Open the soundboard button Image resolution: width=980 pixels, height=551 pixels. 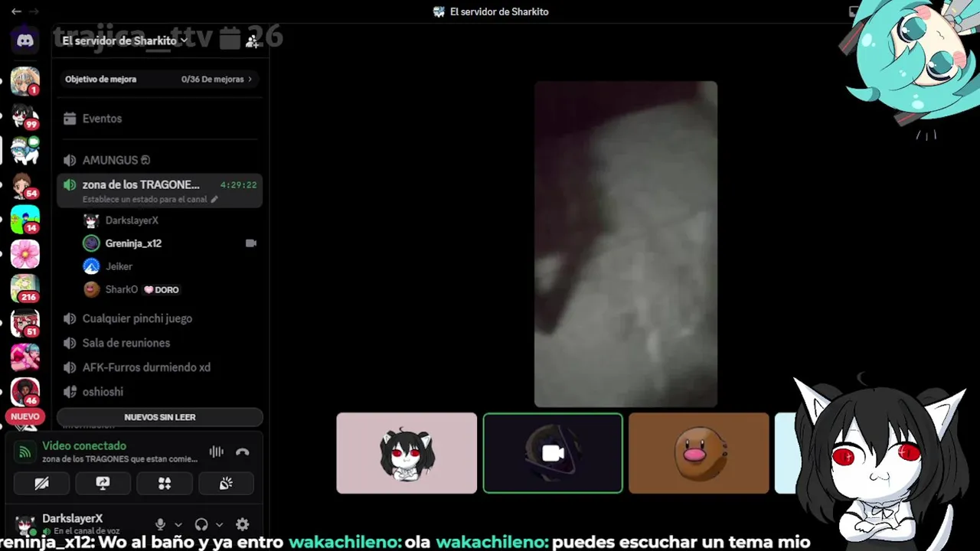pos(226,483)
